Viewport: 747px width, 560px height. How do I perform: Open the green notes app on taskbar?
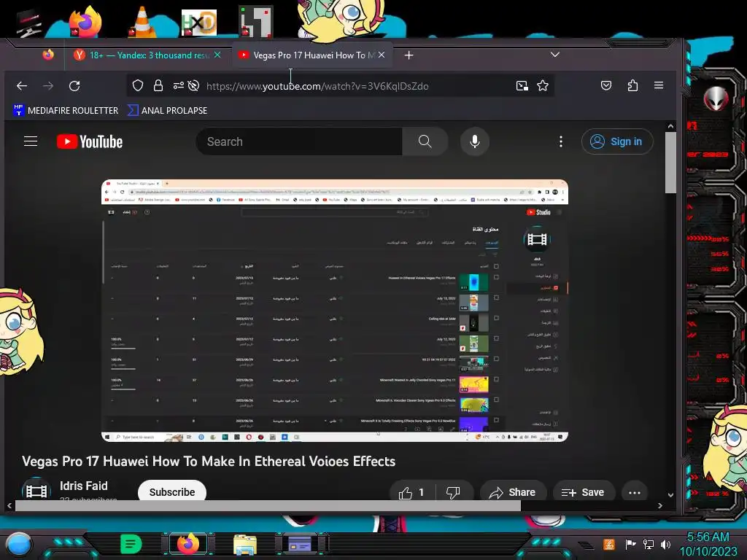131,544
